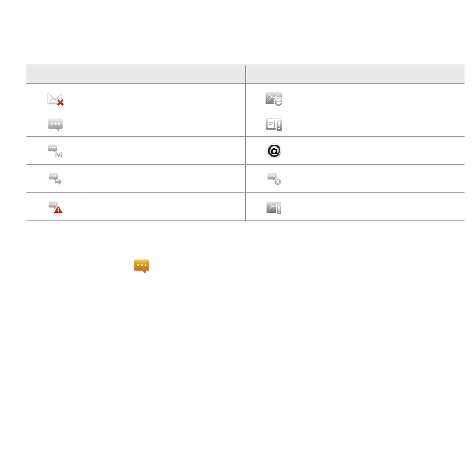Screen dimensions: 476x476
Task: Select the speech bubble with arrow icon
Action: click(x=55, y=179)
